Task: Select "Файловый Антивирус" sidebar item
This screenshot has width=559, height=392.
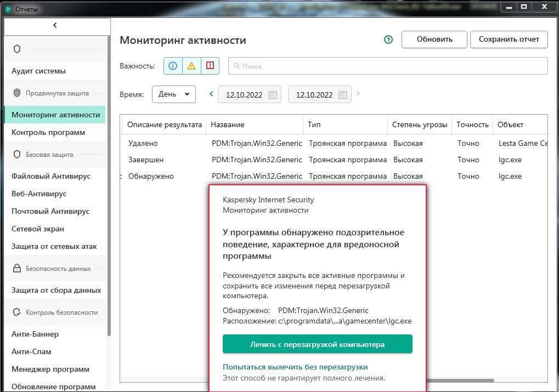Action: [51, 176]
